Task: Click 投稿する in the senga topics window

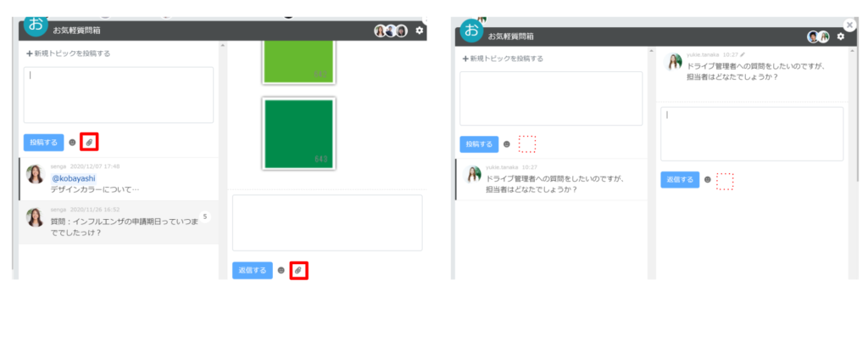Action: pos(44,143)
